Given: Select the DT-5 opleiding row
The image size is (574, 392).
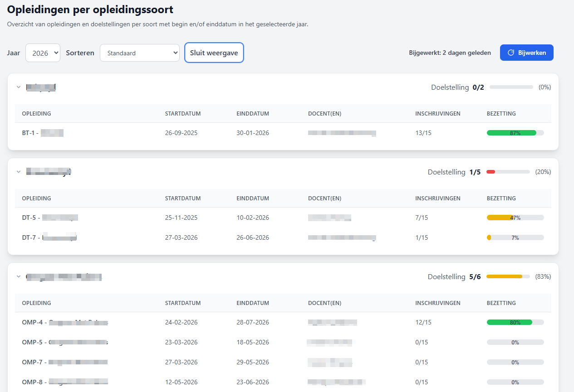Looking at the screenshot, I should pos(50,218).
